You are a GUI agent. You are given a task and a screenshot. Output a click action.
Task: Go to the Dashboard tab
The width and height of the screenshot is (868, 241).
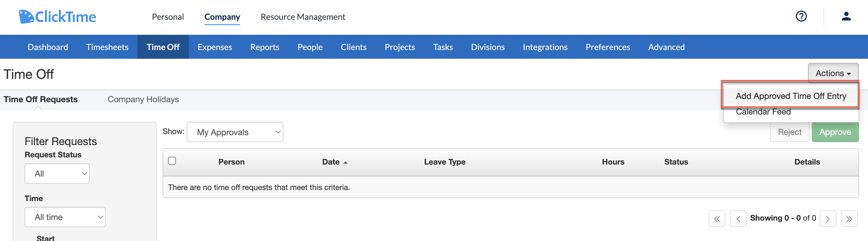point(48,47)
